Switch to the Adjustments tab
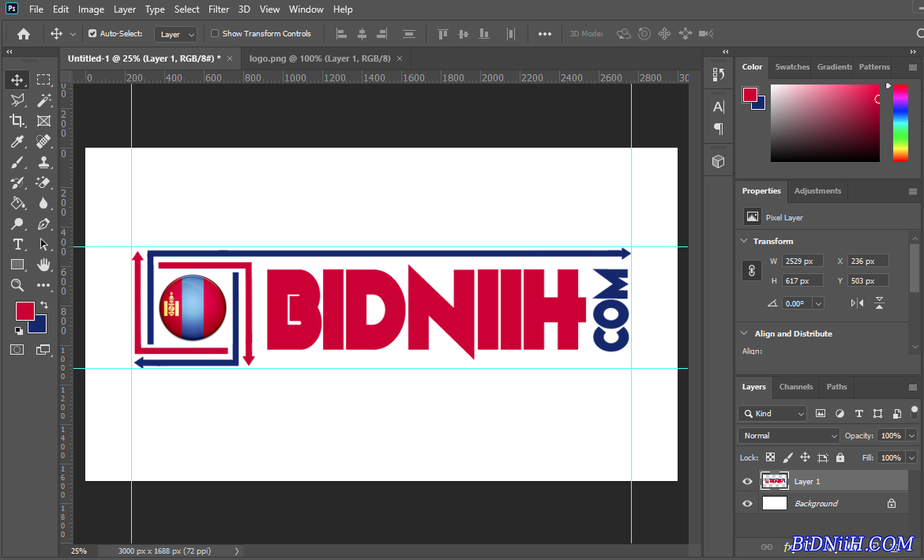This screenshot has width=924, height=560. [817, 191]
